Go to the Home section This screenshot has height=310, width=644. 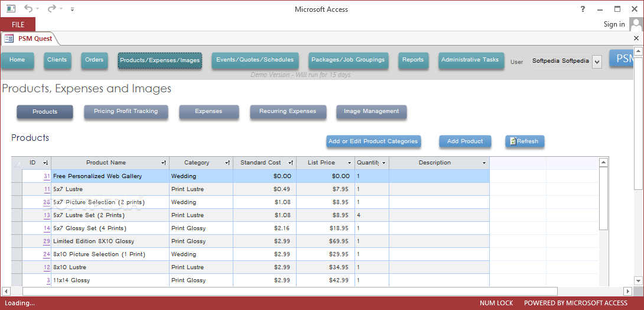[x=17, y=60]
